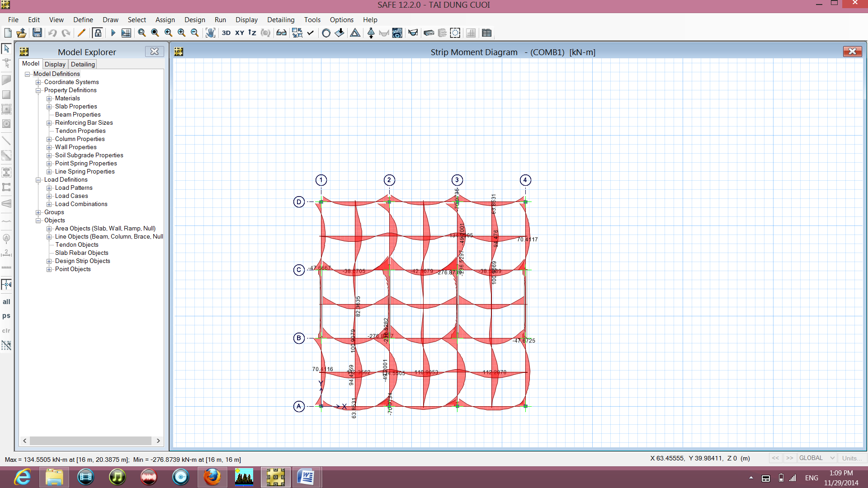Select the pointer tool in left sidebar
Viewport: 868px width, 488px height.
pyautogui.click(x=6, y=48)
